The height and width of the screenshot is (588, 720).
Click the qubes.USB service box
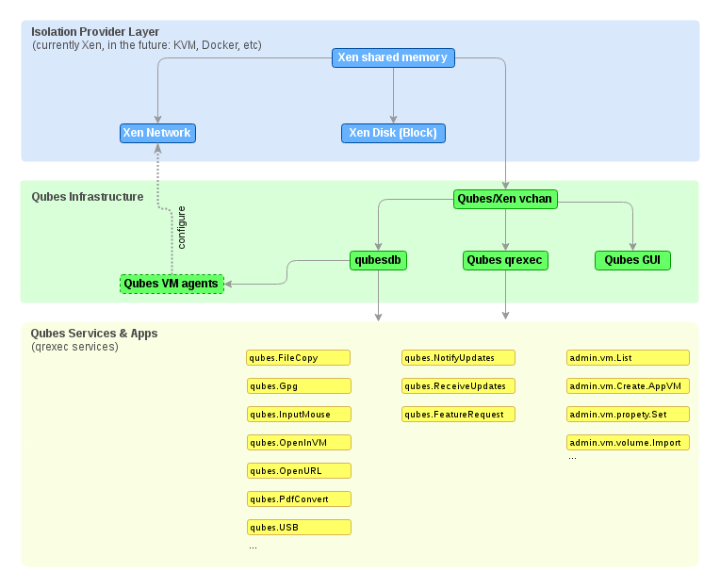coord(298,528)
